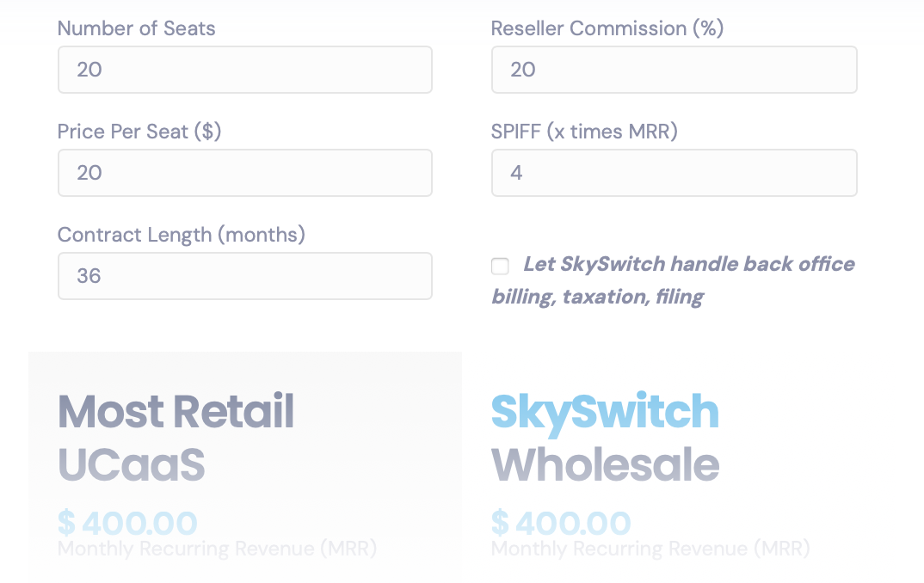Click the Contract Length (months) input
The image size is (924, 583).
244,276
